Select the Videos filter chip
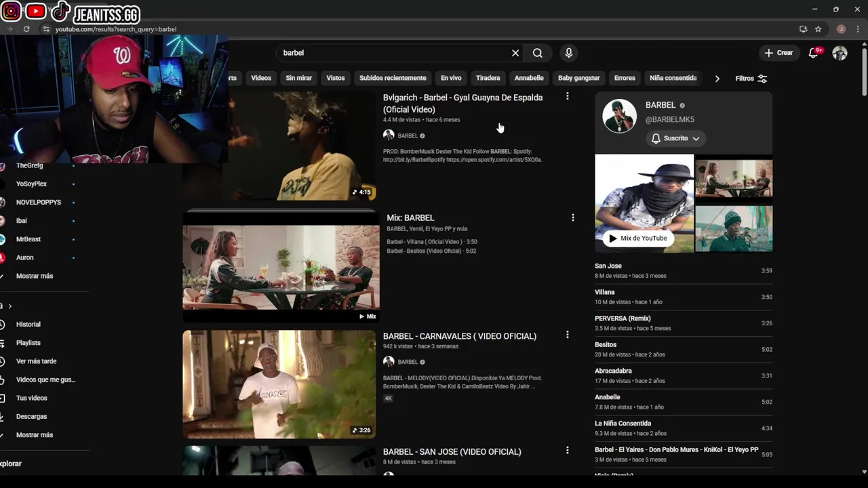Image resolution: width=868 pixels, height=488 pixels. tap(261, 78)
